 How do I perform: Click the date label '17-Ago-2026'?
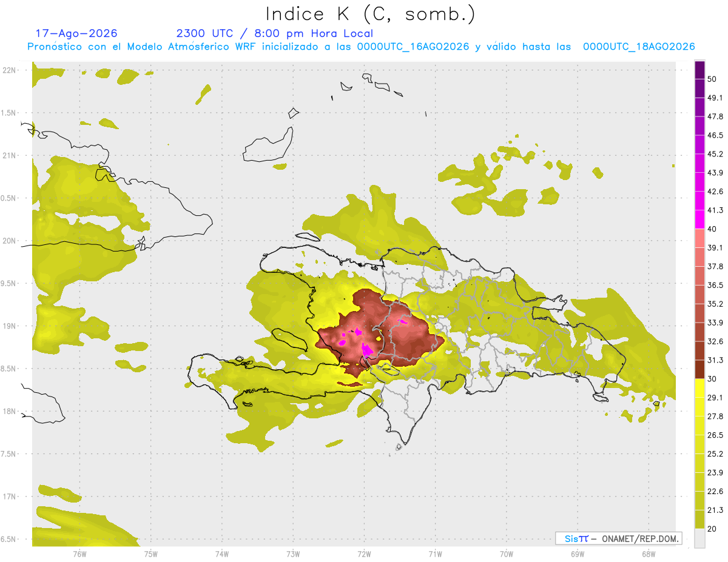tap(76, 33)
